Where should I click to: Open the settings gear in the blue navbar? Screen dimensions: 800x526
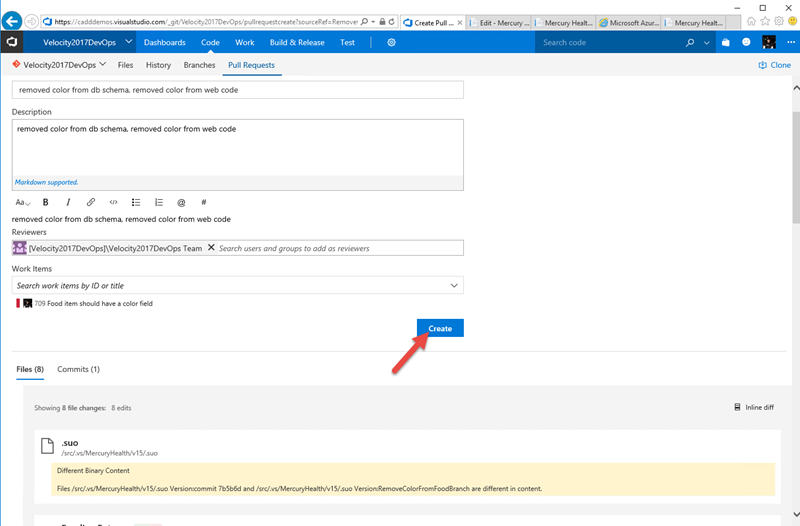pyautogui.click(x=391, y=42)
